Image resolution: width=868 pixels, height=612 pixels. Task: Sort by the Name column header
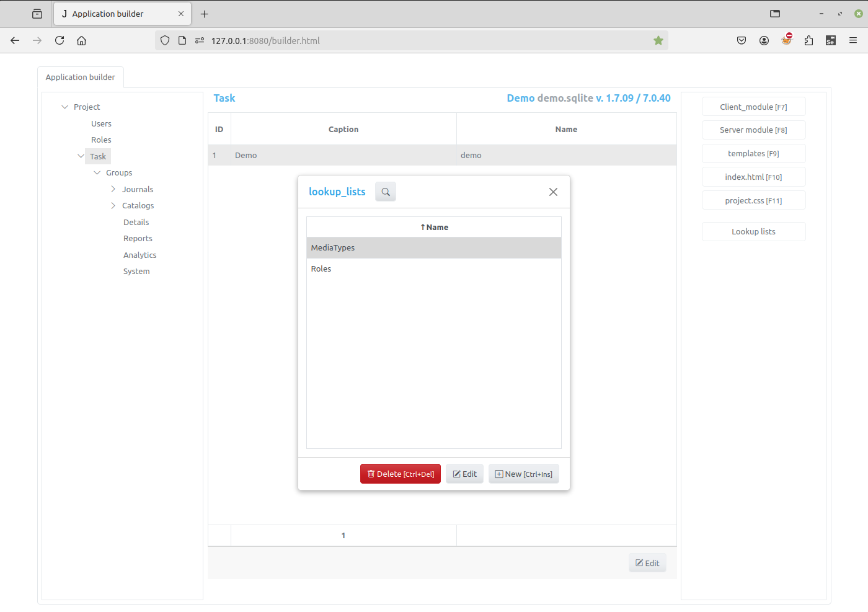click(x=434, y=227)
